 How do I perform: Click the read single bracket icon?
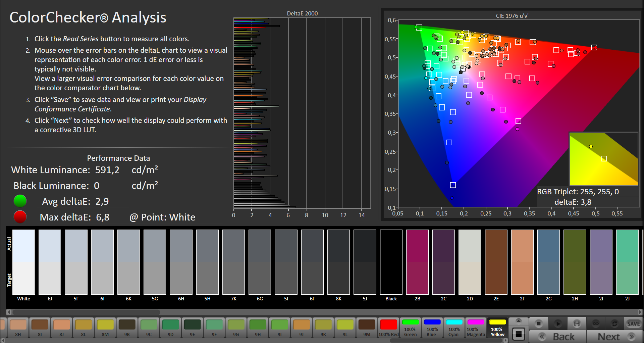[x=577, y=324]
